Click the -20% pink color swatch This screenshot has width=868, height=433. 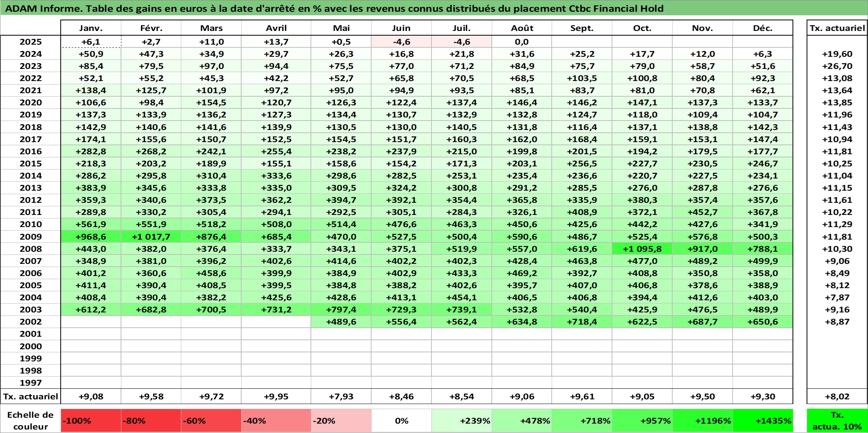pos(341,421)
